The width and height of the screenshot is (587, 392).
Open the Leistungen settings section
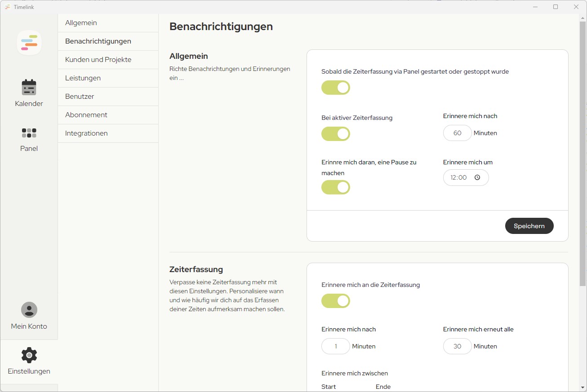pyautogui.click(x=108, y=78)
